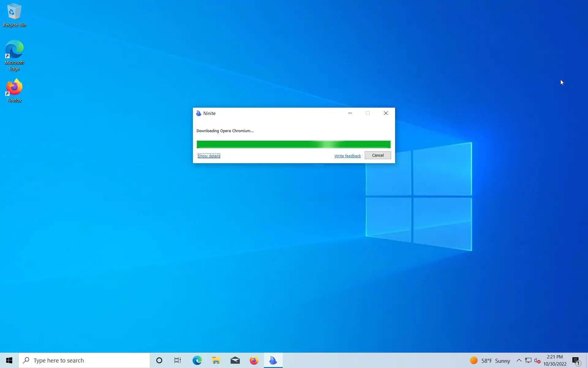The image size is (588, 368).
Task: Show hidden system tray icons chevron
Action: (x=519, y=360)
